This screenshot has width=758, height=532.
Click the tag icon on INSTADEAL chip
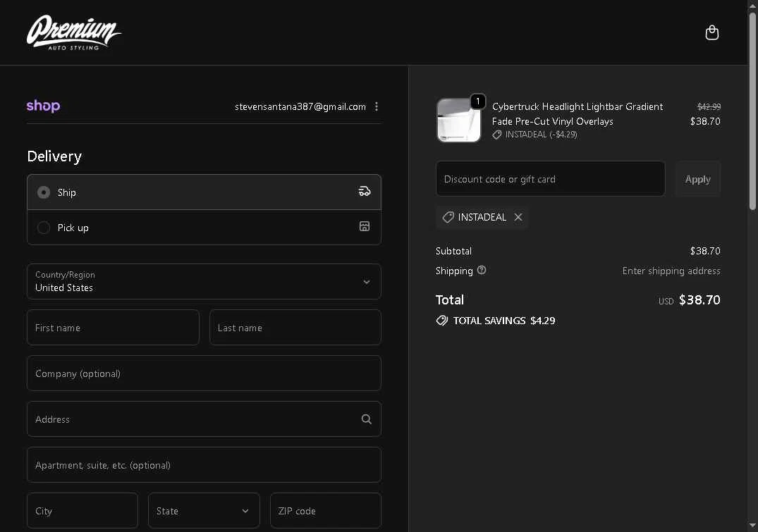point(448,217)
